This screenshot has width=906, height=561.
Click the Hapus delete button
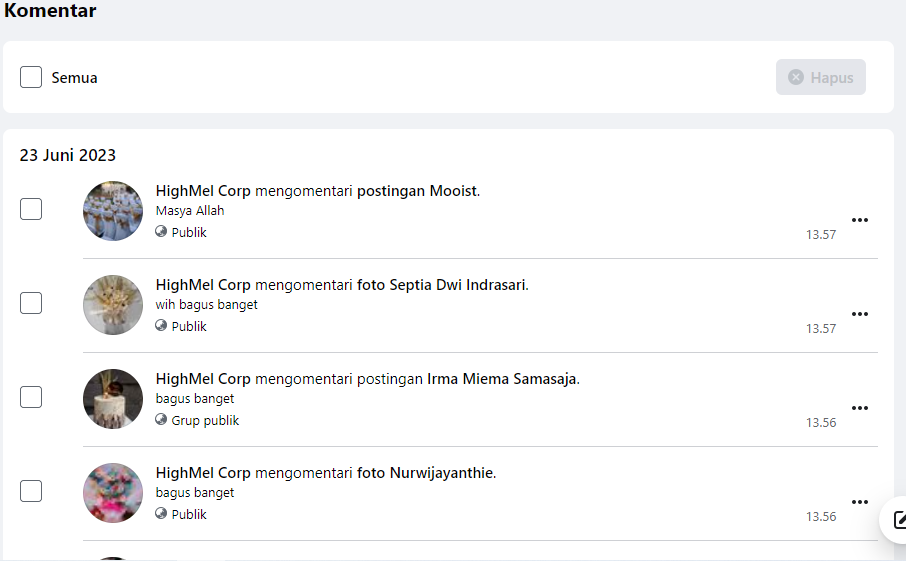click(820, 77)
